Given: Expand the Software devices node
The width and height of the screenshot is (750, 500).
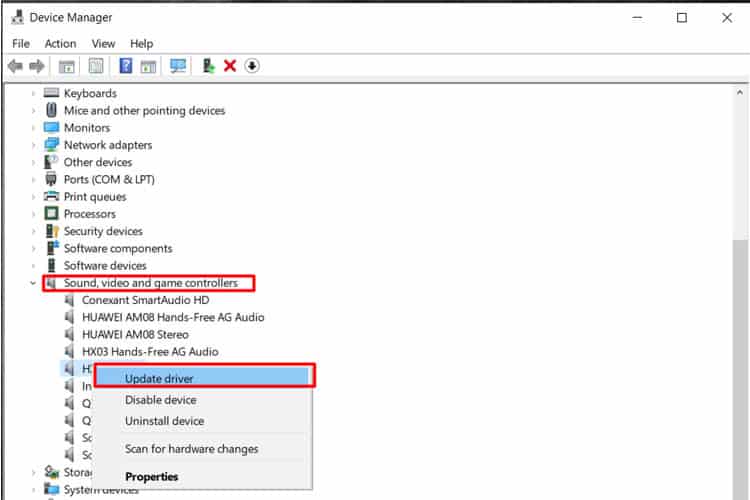Looking at the screenshot, I should click(x=33, y=266).
